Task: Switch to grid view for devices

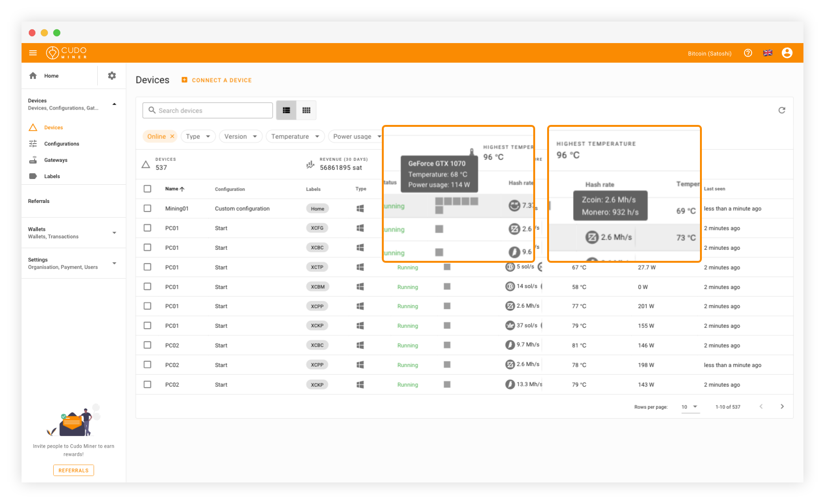Action: click(306, 110)
